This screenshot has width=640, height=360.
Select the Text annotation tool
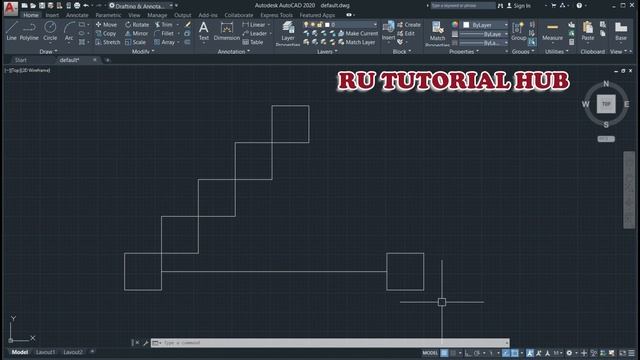[204, 31]
